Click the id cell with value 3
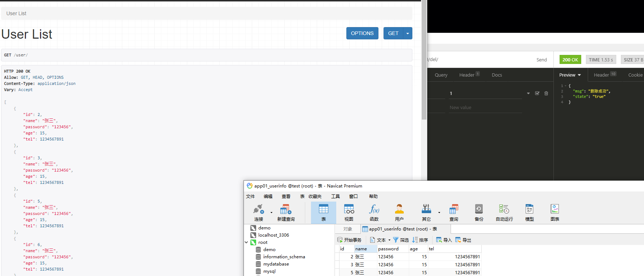This screenshot has height=276, width=644. 347,265
